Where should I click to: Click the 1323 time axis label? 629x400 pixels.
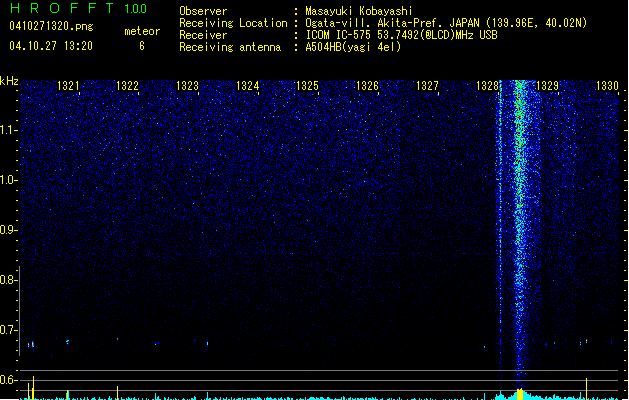[187, 86]
